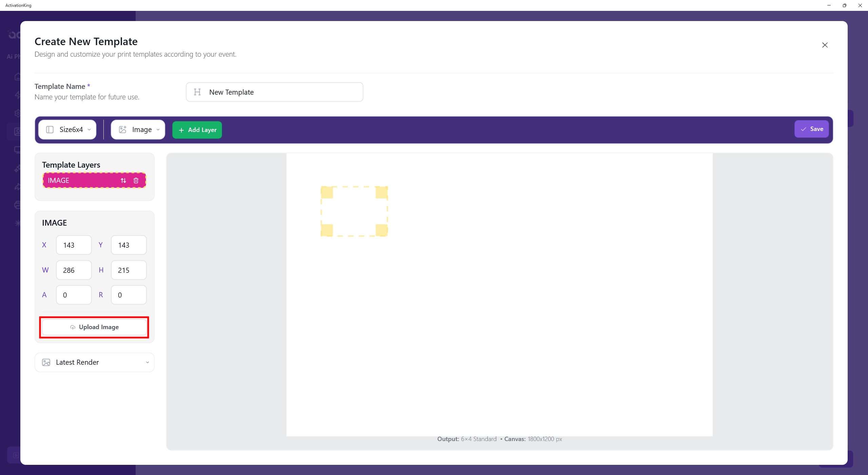This screenshot has width=868, height=475.
Task: Close the Create New Template dialog
Action: click(x=825, y=45)
